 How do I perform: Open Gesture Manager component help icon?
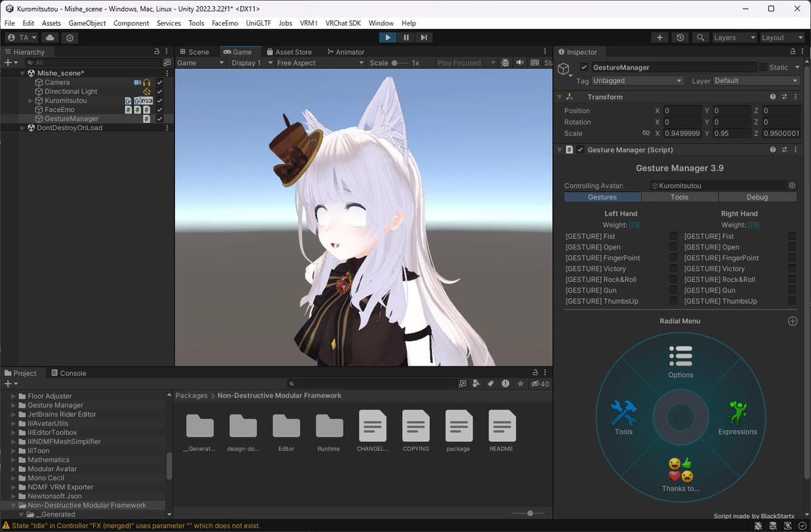pyautogui.click(x=773, y=149)
